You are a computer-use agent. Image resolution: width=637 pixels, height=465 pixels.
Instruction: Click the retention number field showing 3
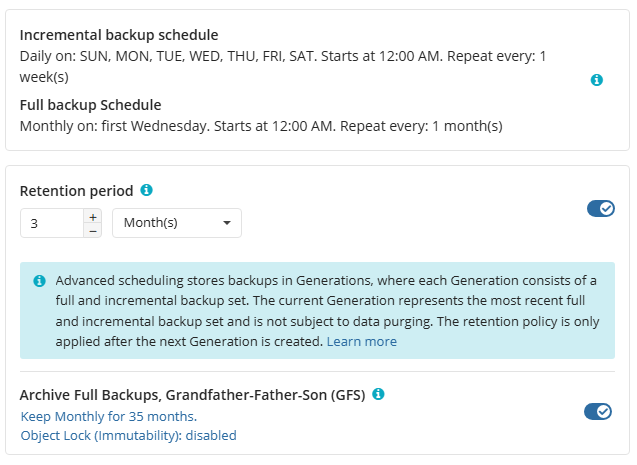tap(52, 223)
